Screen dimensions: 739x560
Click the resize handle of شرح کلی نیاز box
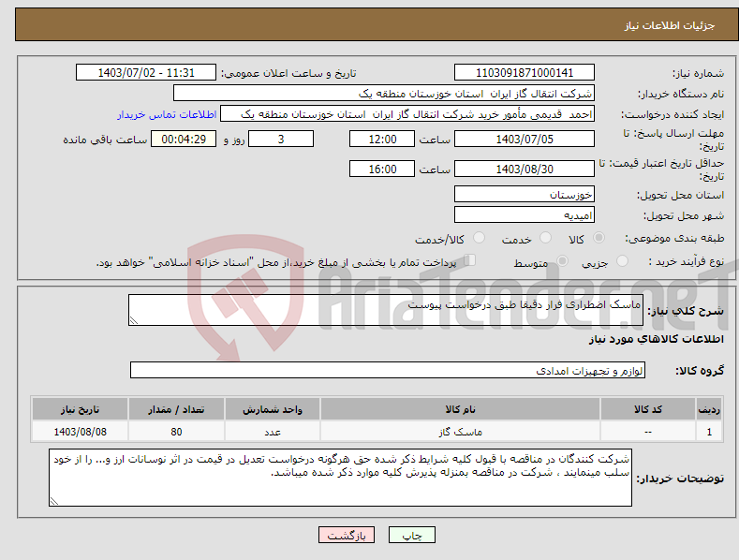(134, 320)
